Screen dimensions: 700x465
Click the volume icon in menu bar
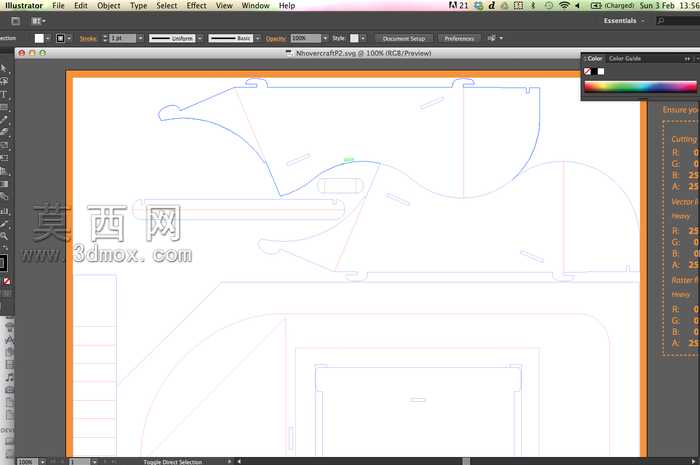[x=578, y=5]
